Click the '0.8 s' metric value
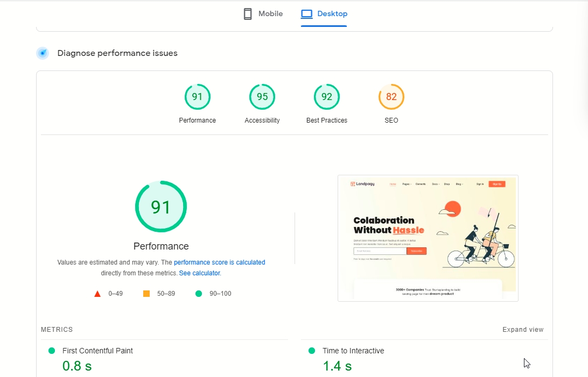Screen dimensions: 588x377 pos(77,366)
